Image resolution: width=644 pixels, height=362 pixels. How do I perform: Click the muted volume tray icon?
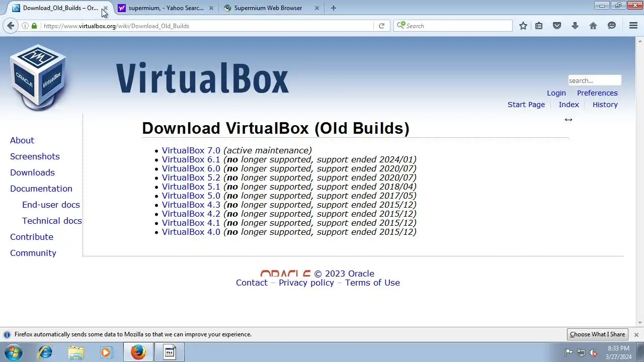(594, 352)
